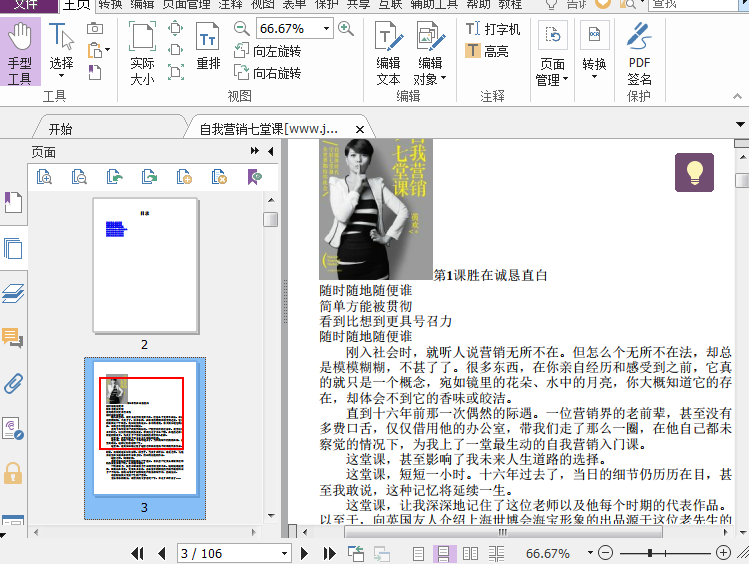749x564 pixels.
Task: Click purple bookmark view icon in Pages panel
Action: (x=255, y=177)
